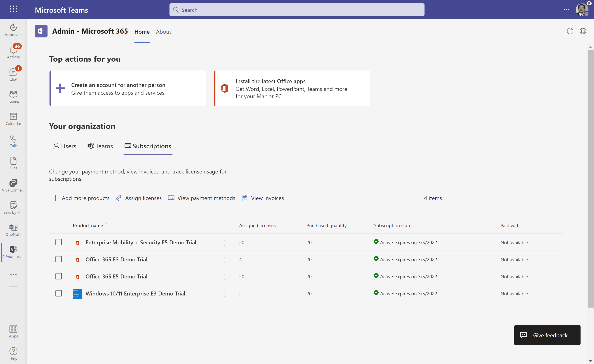Open the profile picture menu
This screenshot has width=594, height=364.
582,10
